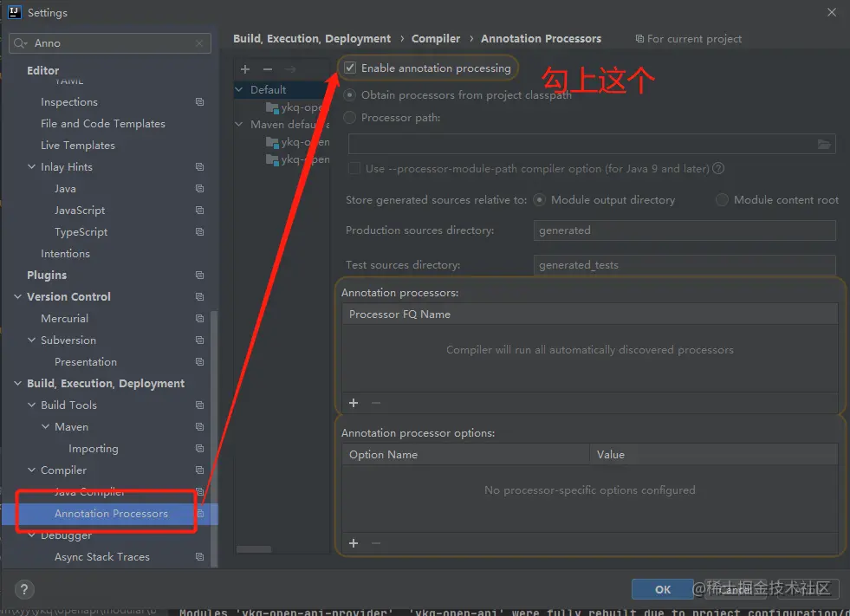The image size is (850, 616).
Task: Click the project-level icon beside Presentation
Action: click(199, 362)
